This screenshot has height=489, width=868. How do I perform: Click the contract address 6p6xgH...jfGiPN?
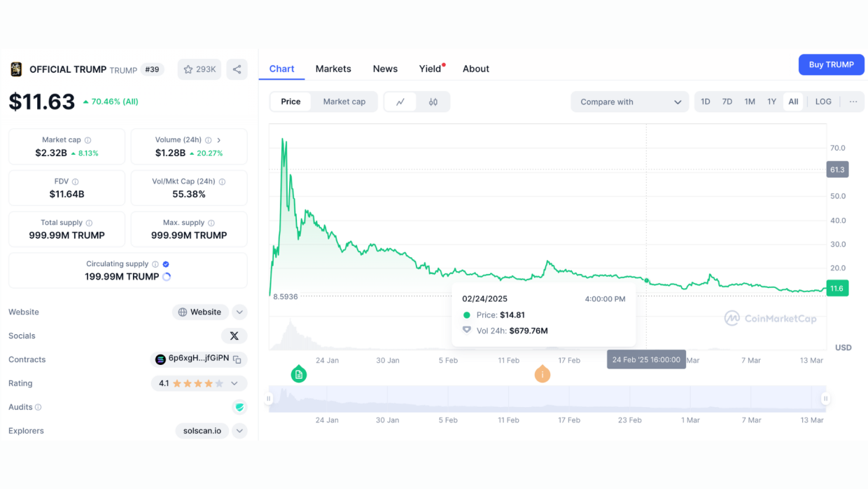click(x=199, y=358)
